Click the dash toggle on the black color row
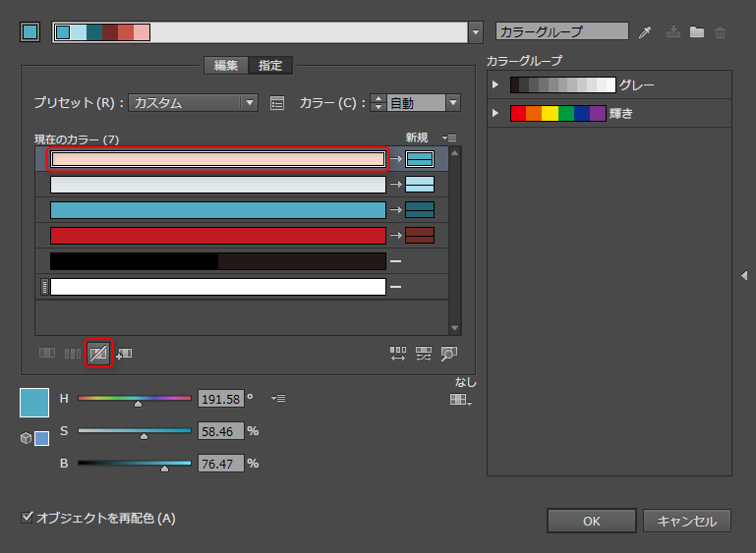Screen dimensions: 756x553 point(395,261)
